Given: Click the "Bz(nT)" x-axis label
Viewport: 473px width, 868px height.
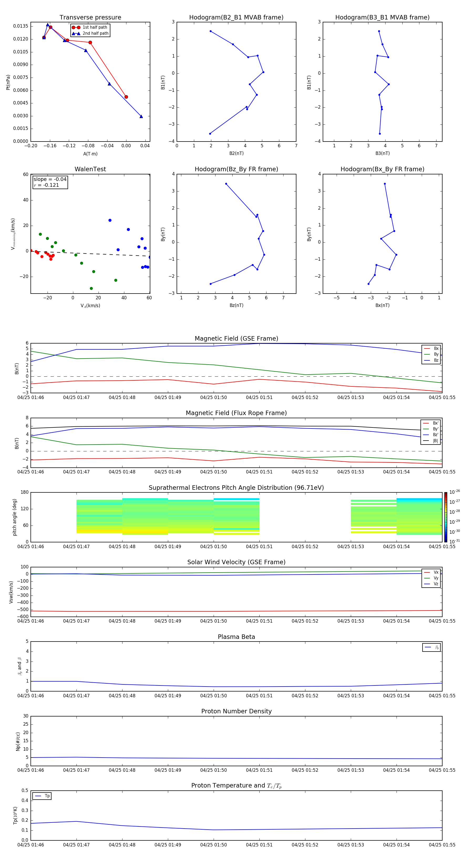Looking at the screenshot, I should (236, 305).
